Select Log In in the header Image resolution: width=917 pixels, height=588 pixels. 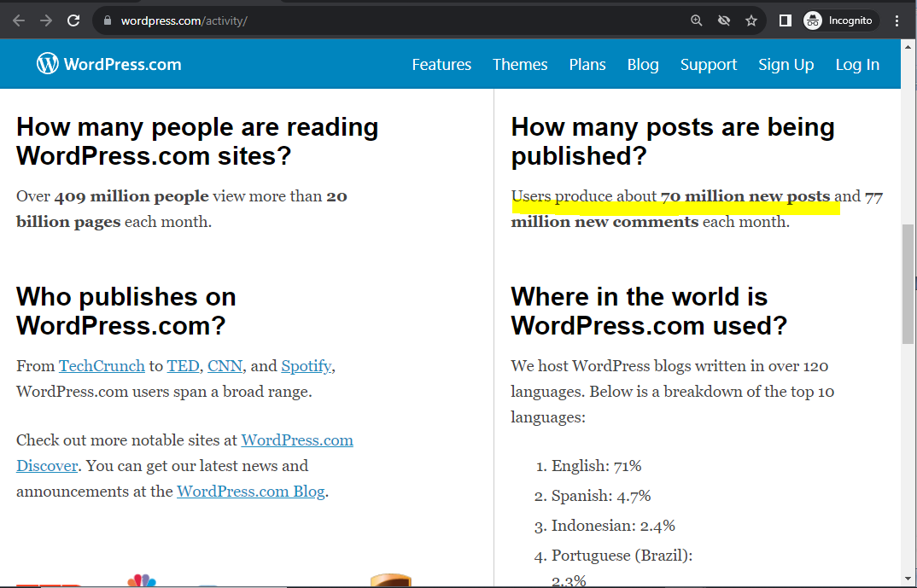point(857,64)
